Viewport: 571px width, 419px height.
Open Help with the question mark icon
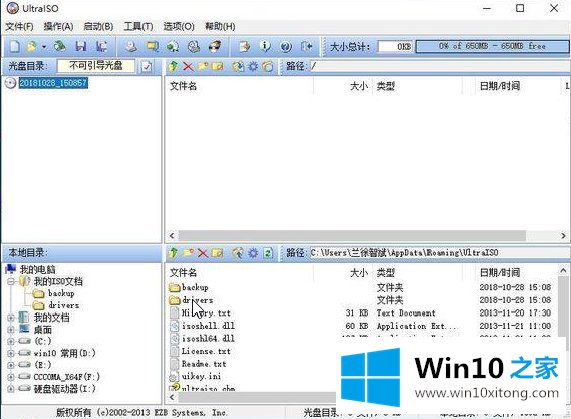tap(286, 47)
